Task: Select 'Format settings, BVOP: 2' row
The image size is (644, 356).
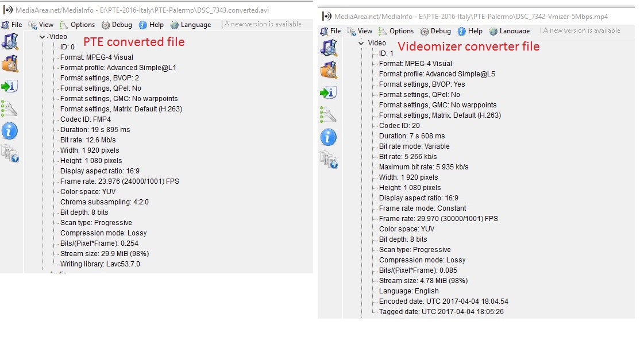Action: (100, 78)
